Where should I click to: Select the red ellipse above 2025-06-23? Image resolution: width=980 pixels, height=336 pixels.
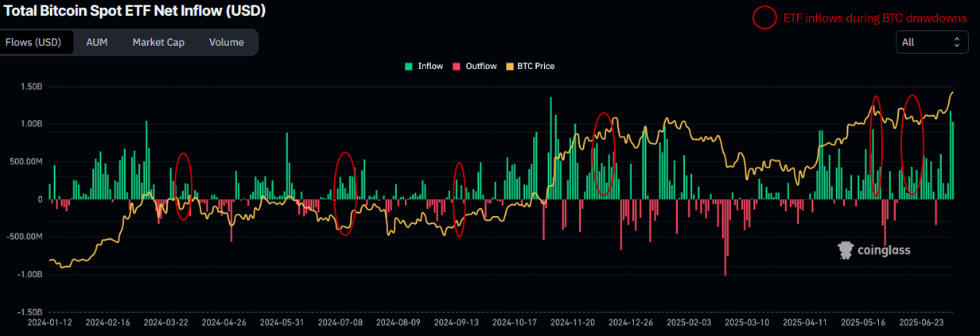912,145
